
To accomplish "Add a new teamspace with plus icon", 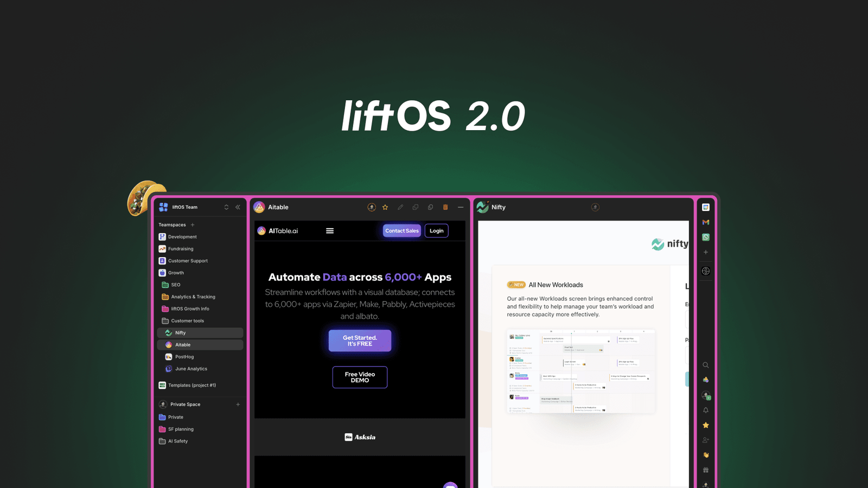I will (193, 224).
